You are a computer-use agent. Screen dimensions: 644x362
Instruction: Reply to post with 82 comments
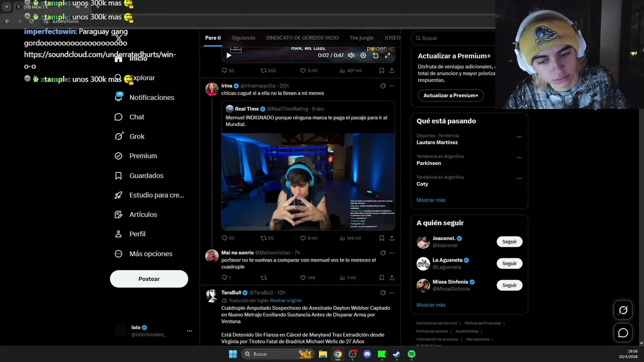click(228, 70)
